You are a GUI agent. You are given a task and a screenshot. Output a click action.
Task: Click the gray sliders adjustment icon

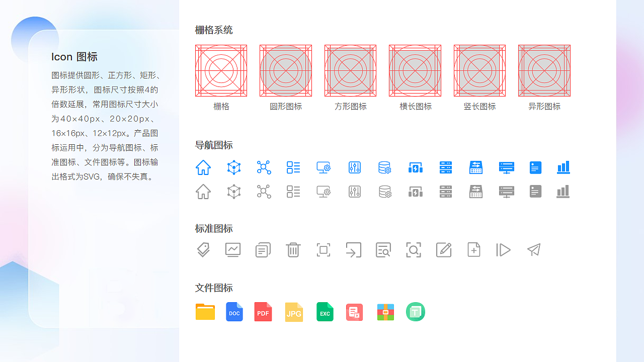pos(355,192)
